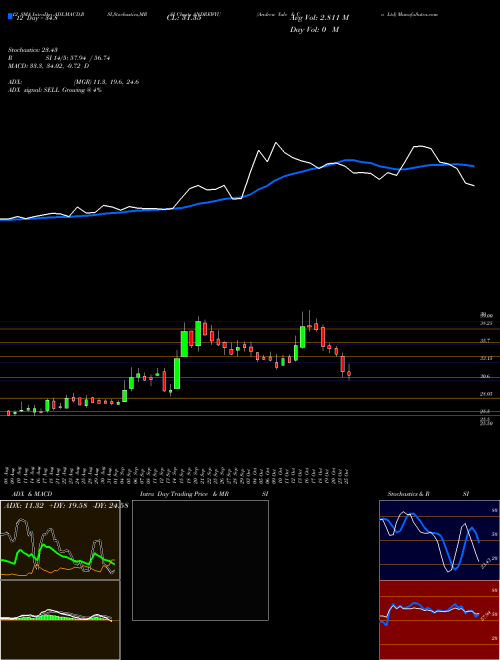
Task: Select the CL: 31.35 closing price text
Action: tap(184, 18)
